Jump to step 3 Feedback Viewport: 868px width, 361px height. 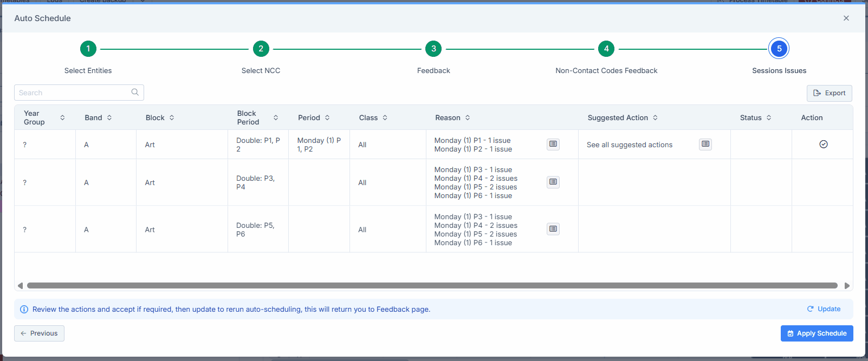point(433,49)
